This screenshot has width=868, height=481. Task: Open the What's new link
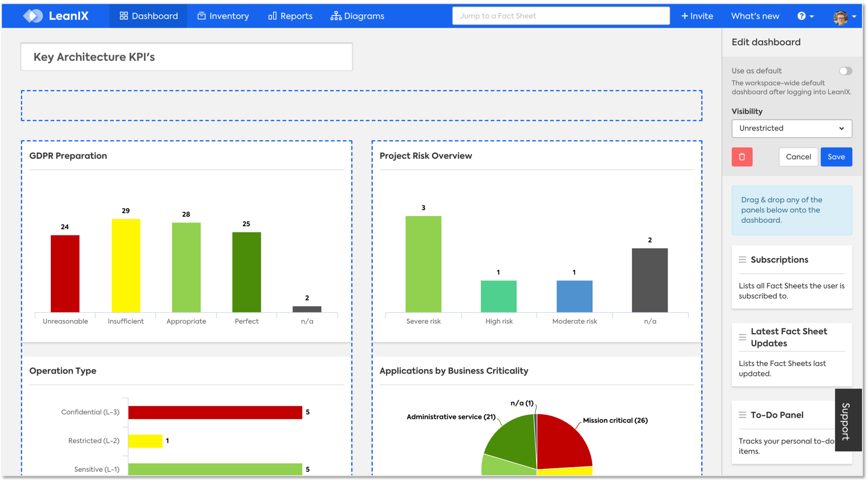click(755, 16)
